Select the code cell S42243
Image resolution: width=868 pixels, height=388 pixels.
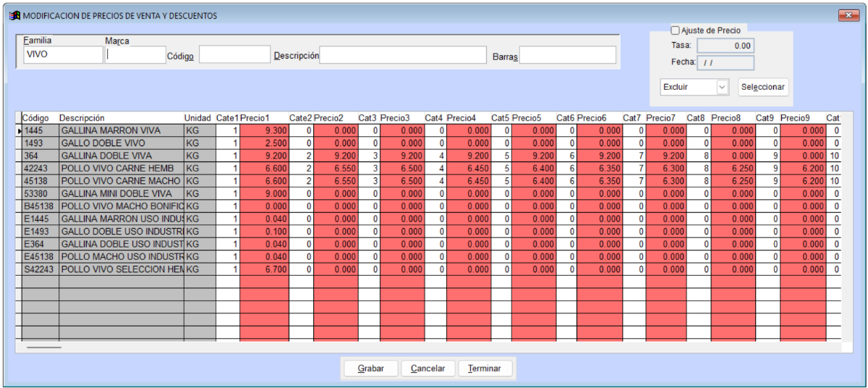pos(40,269)
